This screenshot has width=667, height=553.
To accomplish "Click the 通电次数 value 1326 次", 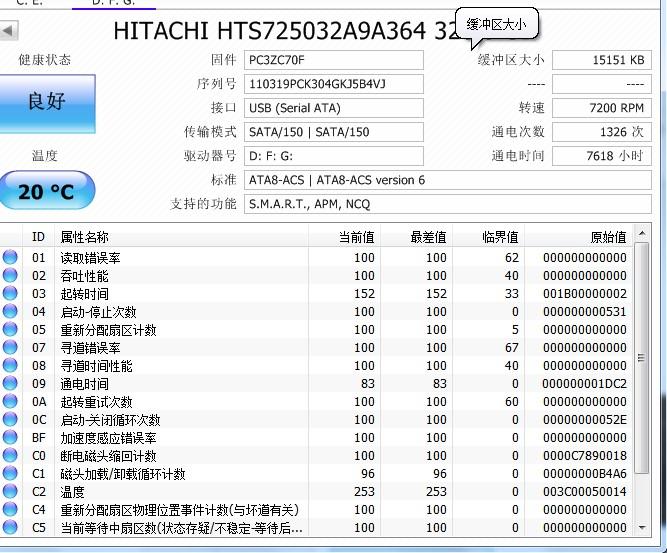I will point(601,132).
